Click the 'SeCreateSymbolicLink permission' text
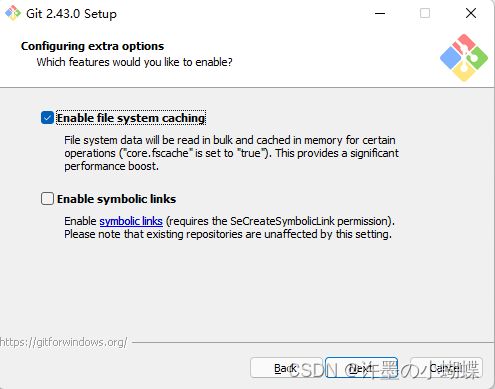Screen dimensions: 495x389 tap(310, 221)
